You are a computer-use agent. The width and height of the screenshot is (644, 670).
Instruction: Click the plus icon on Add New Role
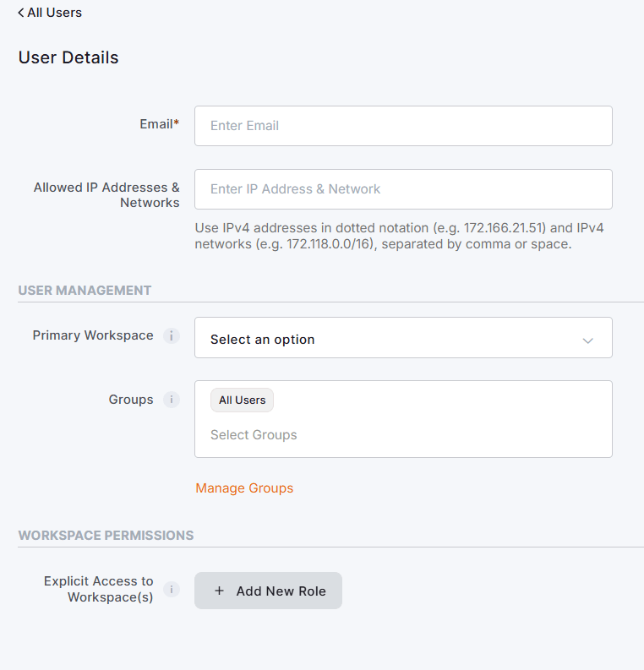tap(219, 591)
